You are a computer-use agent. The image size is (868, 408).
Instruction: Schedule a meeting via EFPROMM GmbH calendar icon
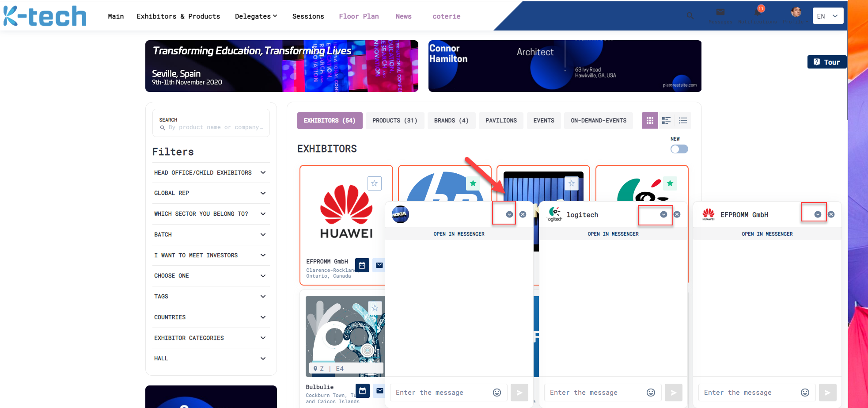click(x=362, y=265)
